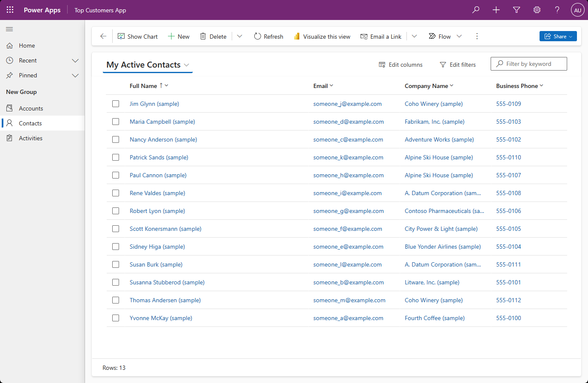This screenshot has height=383, width=588.
Task: Click the Share button
Action: click(558, 36)
